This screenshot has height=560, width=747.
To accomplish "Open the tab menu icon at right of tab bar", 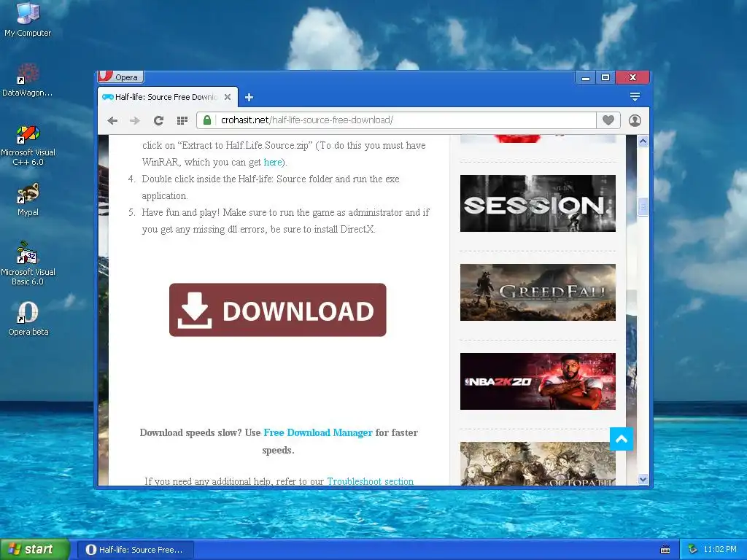I will click(x=635, y=97).
